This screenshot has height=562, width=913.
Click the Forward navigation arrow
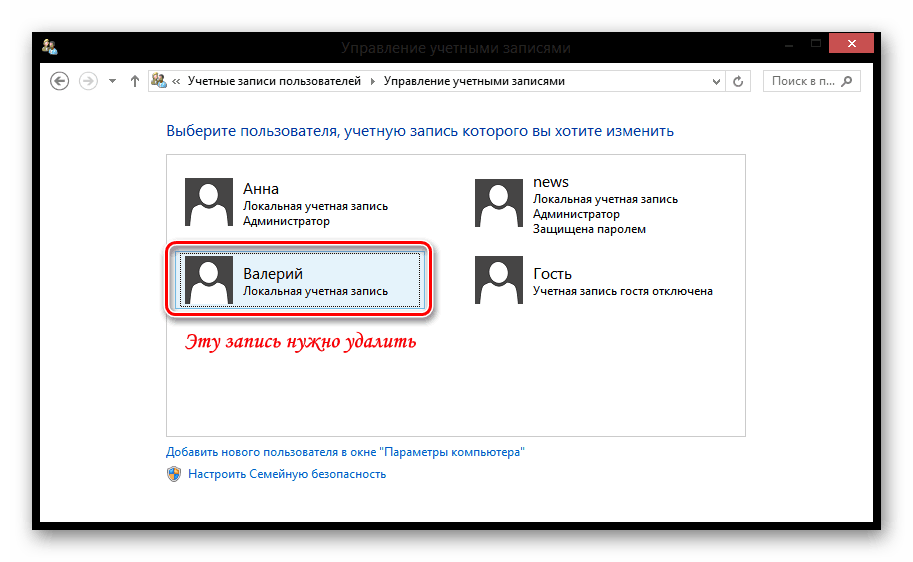pos(88,81)
